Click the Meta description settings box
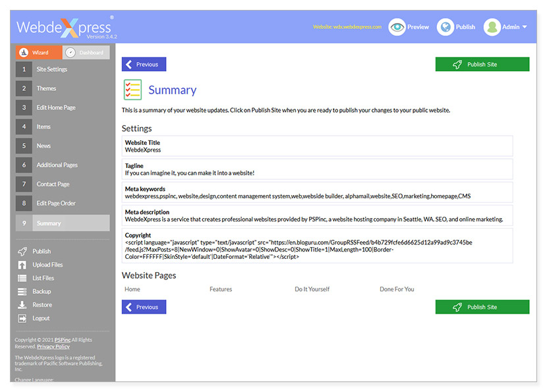This screenshot has width=547, height=392. click(x=317, y=215)
